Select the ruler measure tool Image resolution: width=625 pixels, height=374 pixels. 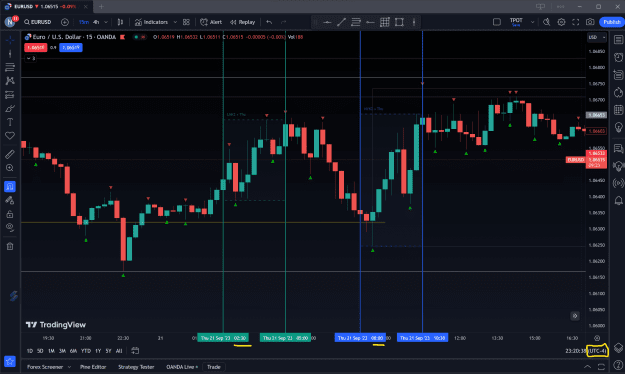(x=10, y=154)
